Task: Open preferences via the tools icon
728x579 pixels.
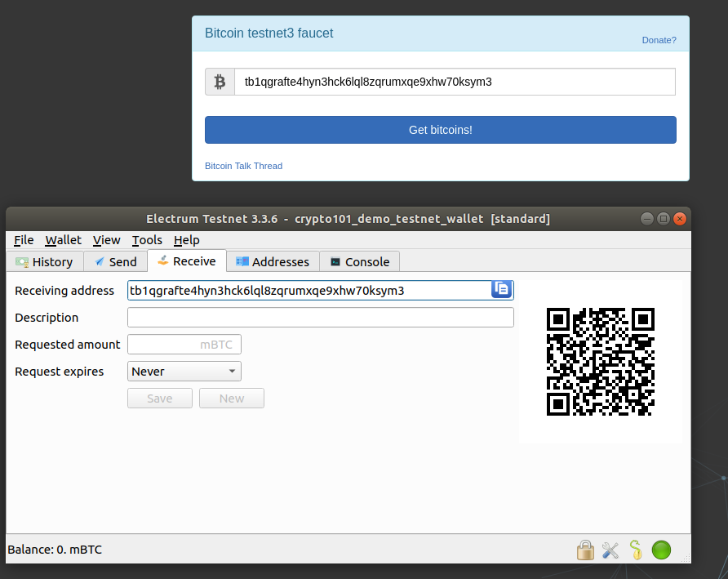Action: 610,550
